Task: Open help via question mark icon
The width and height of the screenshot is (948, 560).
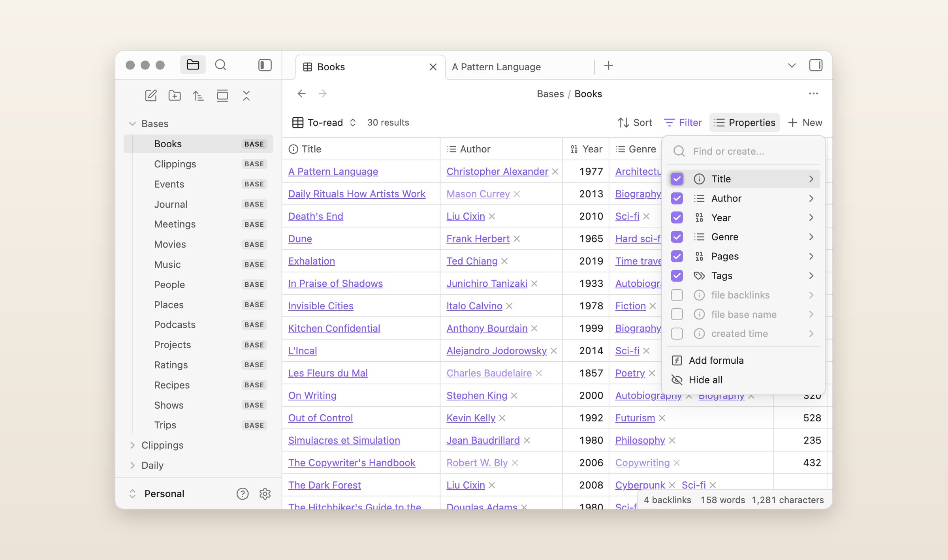Action: 243,494
